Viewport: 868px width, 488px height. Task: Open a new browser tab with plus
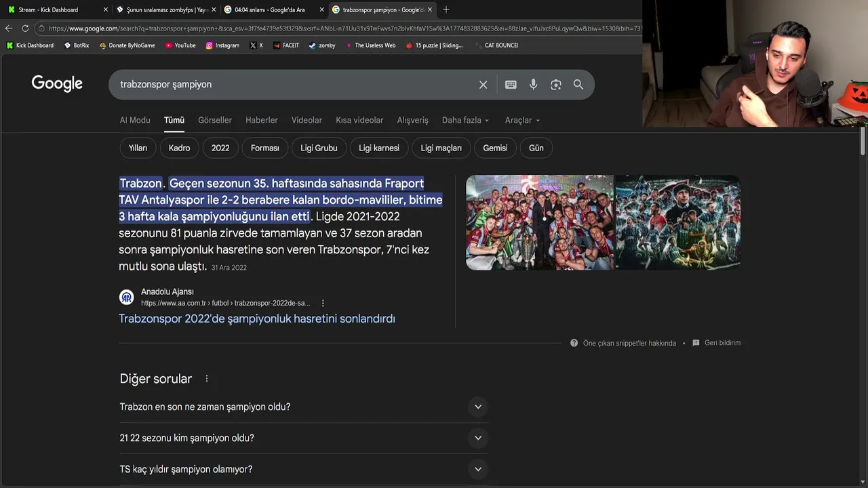coord(446,9)
